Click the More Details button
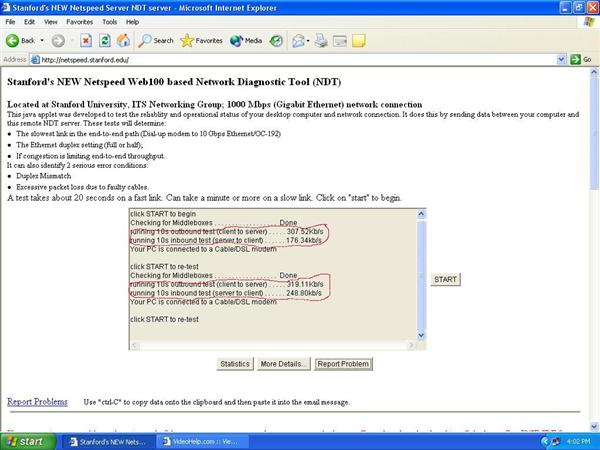The width and height of the screenshot is (600, 450). [284, 364]
